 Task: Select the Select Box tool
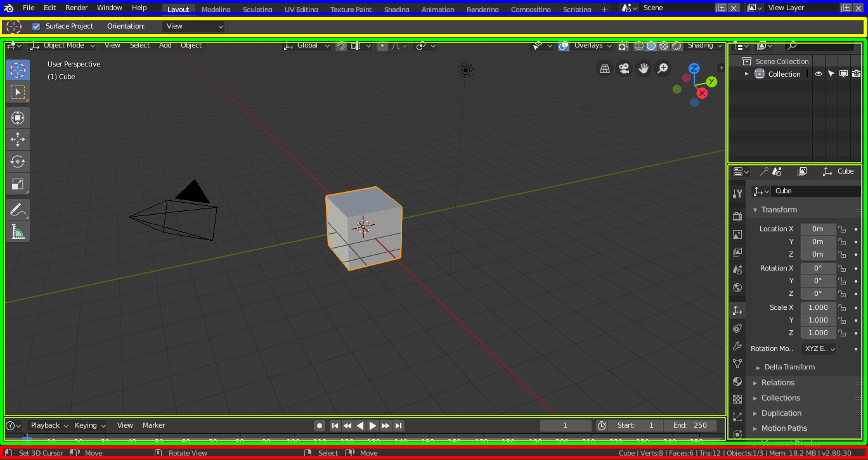click(18, 92)
